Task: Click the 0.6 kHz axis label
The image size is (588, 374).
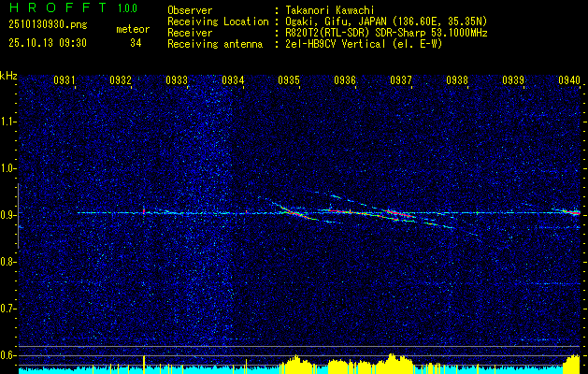Action: pyautogui.click(x=7, y=355)
